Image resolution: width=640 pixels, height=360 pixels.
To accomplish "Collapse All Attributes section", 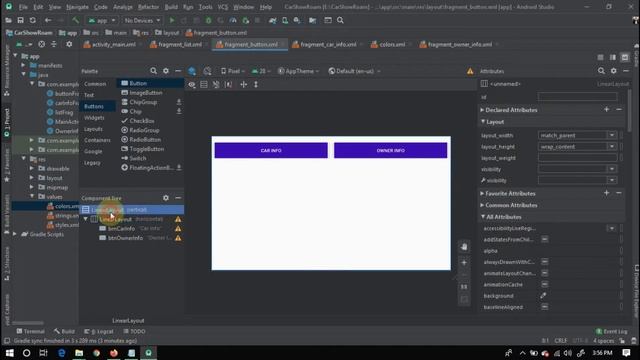I will click(483, 217).
